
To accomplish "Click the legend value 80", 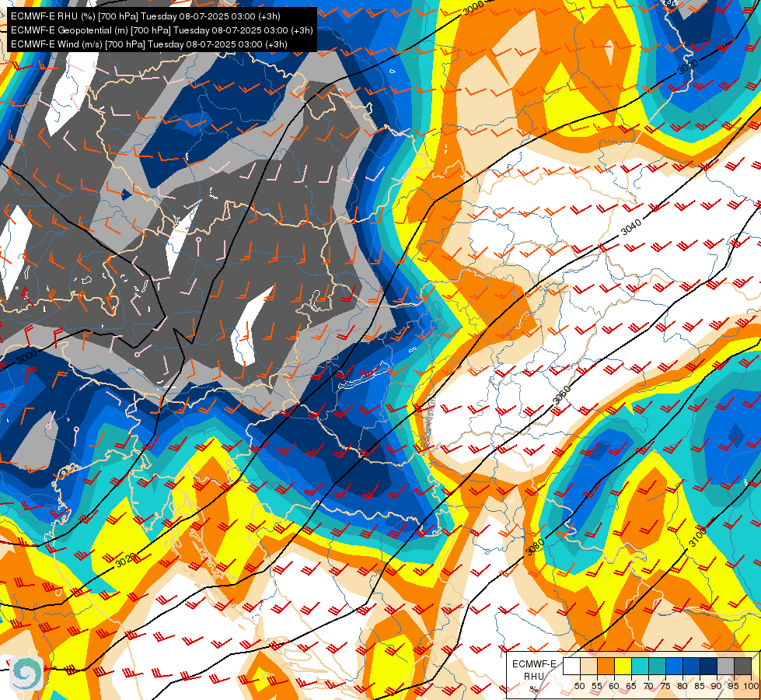I will point(682,686).
